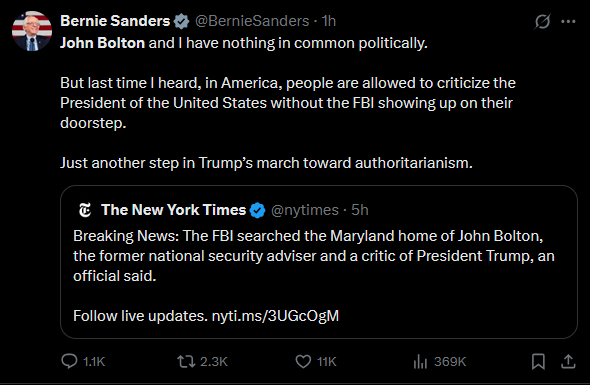Screen dimensions: 590x385
Task: Open the reply icon with 1.1K comments
Action: click(69, 361)
